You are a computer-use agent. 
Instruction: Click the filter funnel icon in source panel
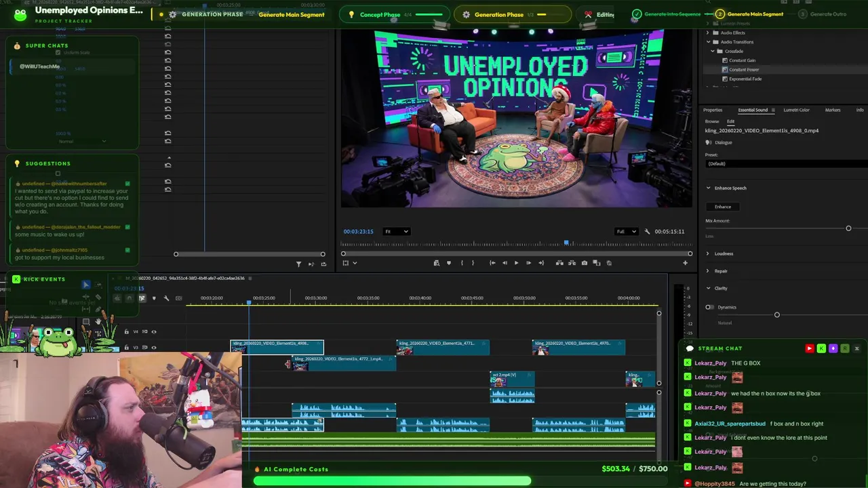click(298, 264)
